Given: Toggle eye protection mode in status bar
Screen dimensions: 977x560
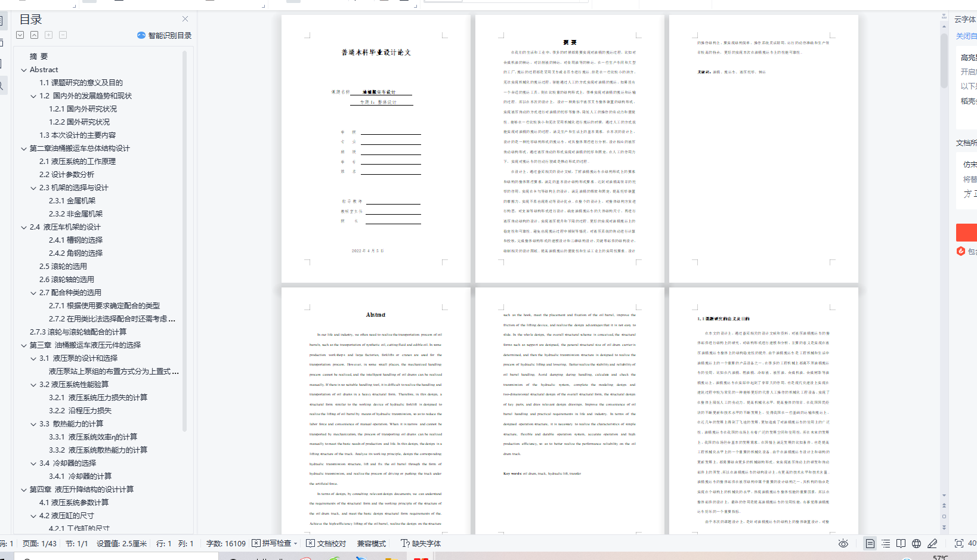Looking at the screenshot, I should coord(843,543).
